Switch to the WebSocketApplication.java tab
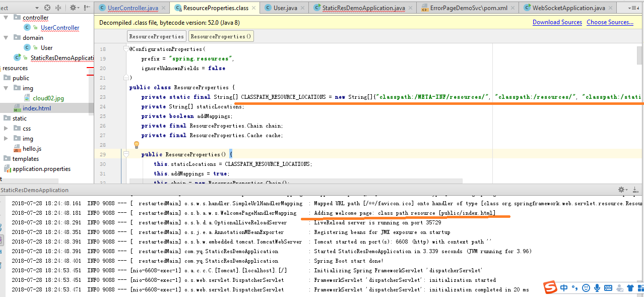Viewport: 644px width, 297px height. click(568, 8)
